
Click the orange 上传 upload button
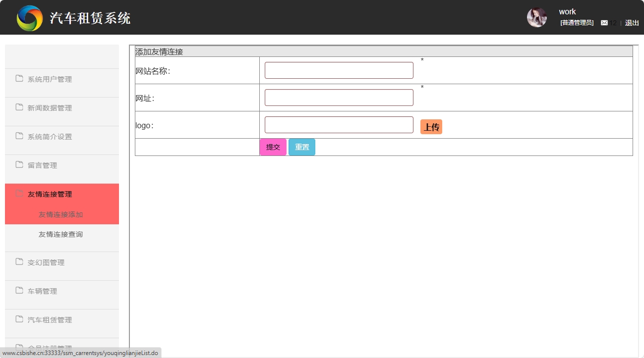(x=431, y=127)
